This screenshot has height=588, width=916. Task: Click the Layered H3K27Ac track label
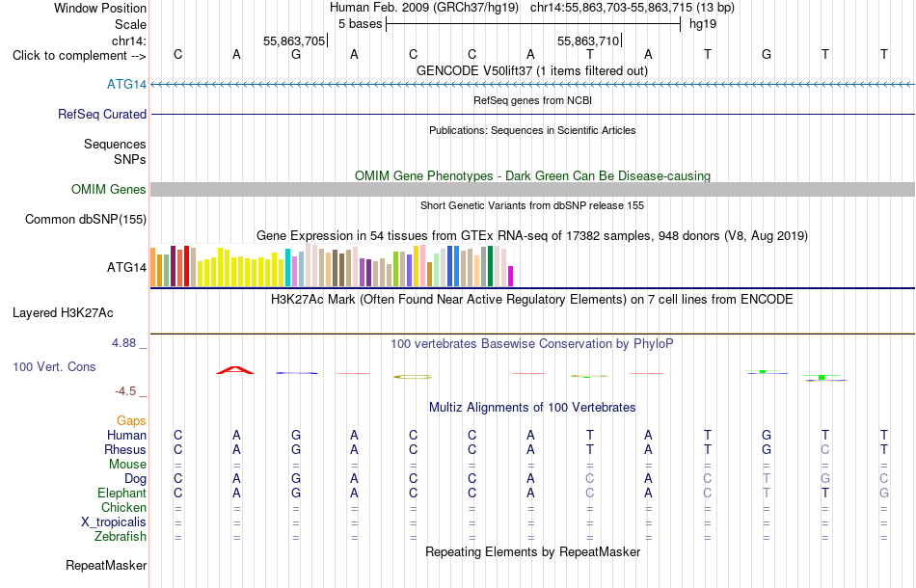tap(63, 313)
